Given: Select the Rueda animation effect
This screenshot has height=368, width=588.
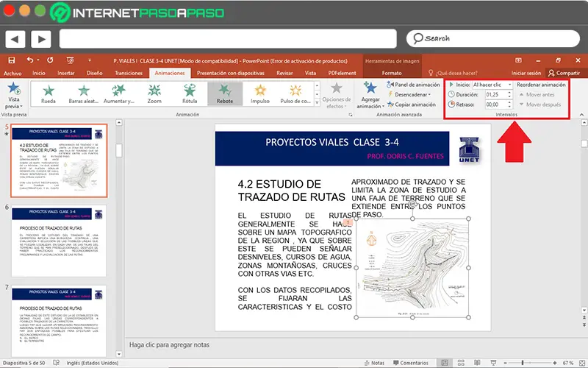Looking at the screenshot, I should pyautogui.click(x=49, y=93).
